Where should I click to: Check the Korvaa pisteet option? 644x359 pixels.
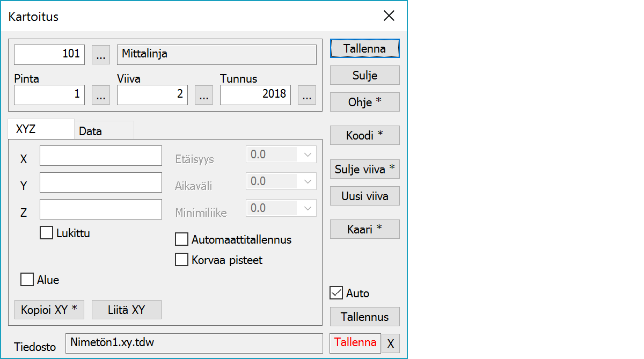(182, 260)
